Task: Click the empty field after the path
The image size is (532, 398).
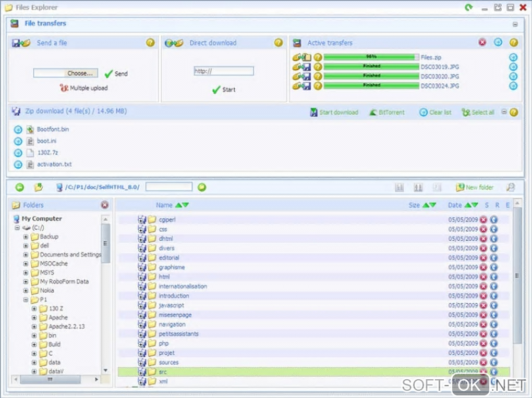Action: 169,187
